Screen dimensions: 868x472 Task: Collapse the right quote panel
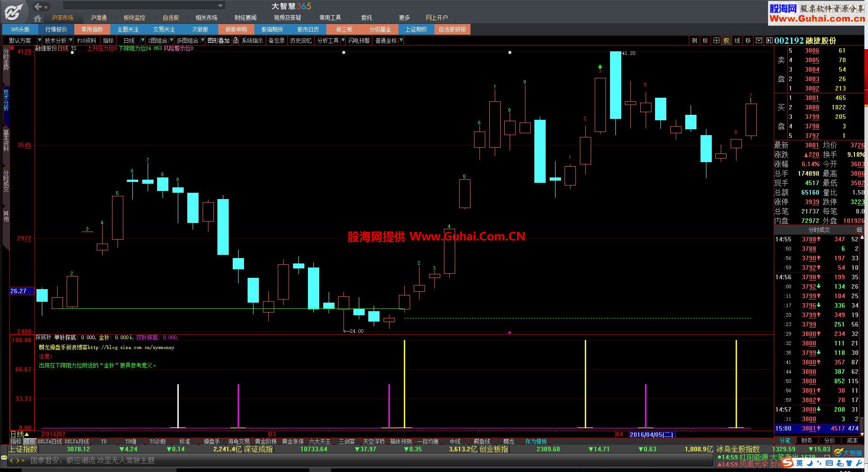coord(769,41)
